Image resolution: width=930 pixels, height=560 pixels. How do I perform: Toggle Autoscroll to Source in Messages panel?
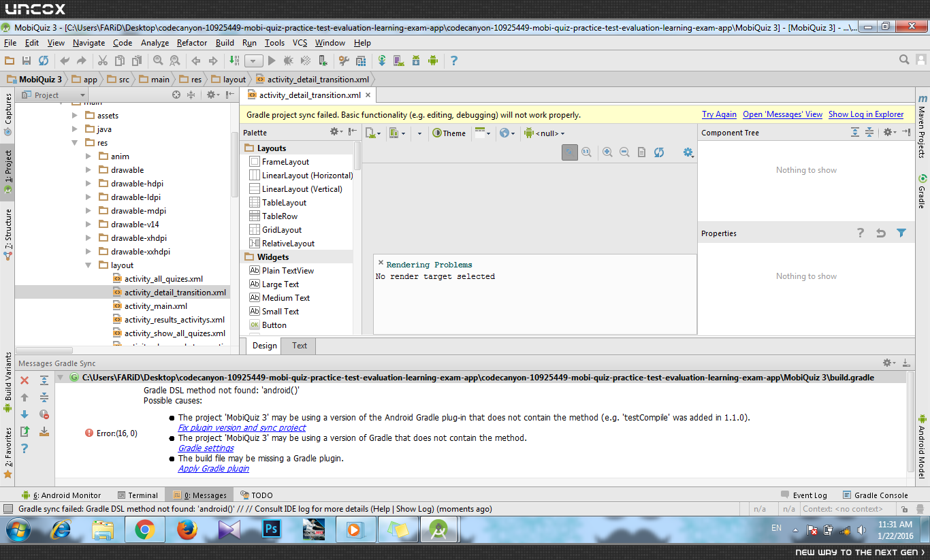(44, 431)
